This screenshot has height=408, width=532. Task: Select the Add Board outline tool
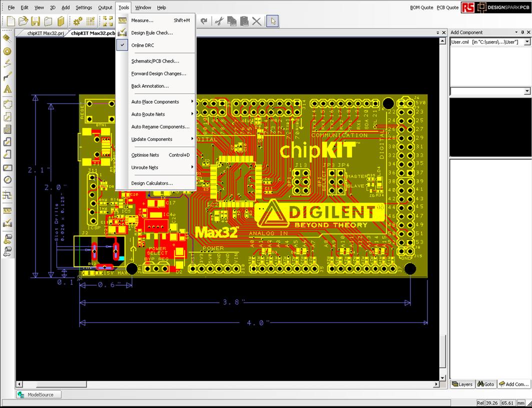pos(8,104)
